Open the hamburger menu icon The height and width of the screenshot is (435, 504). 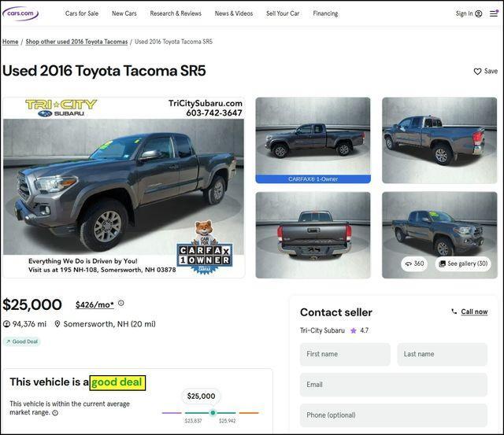point(494,13)
